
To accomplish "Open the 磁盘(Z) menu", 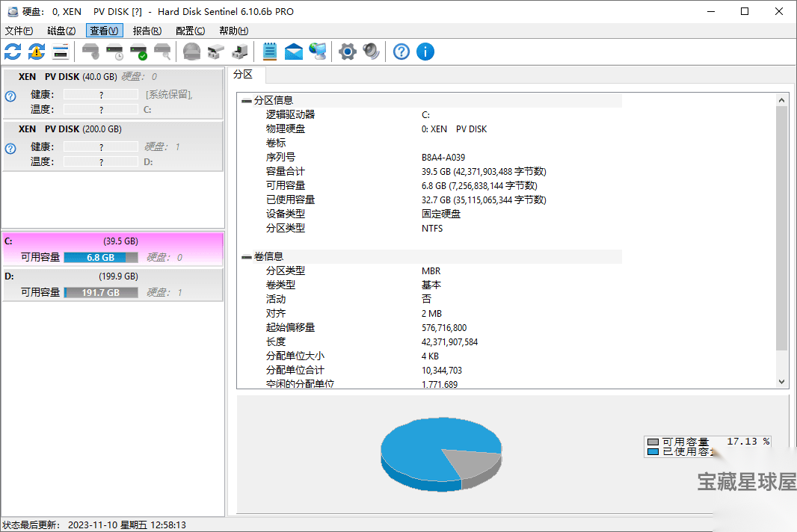I will click(61, 31).
